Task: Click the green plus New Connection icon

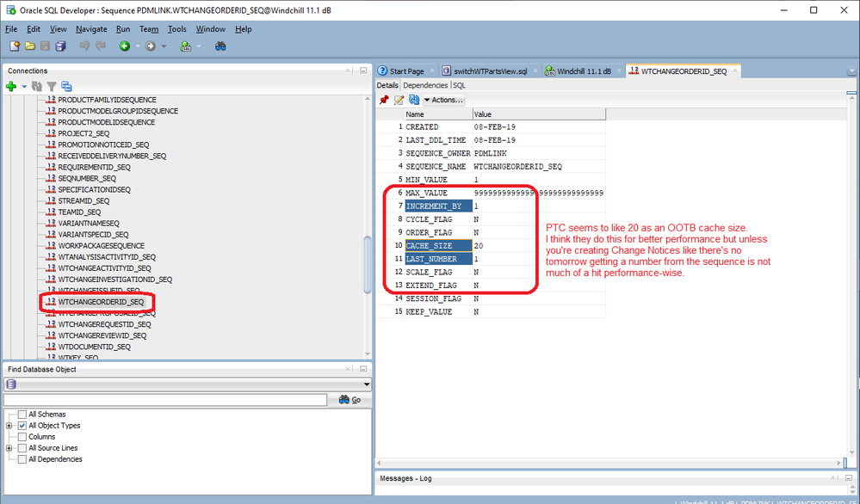Action: 11,86
